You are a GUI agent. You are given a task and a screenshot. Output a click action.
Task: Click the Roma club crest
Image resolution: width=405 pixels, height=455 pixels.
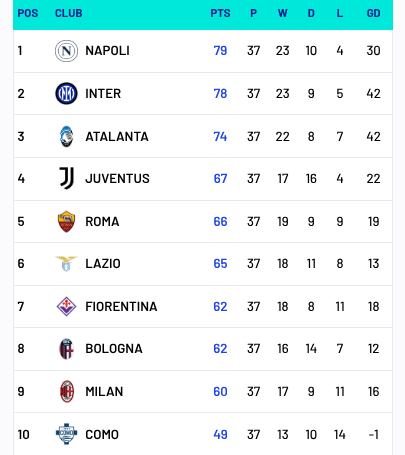[66, 221]
